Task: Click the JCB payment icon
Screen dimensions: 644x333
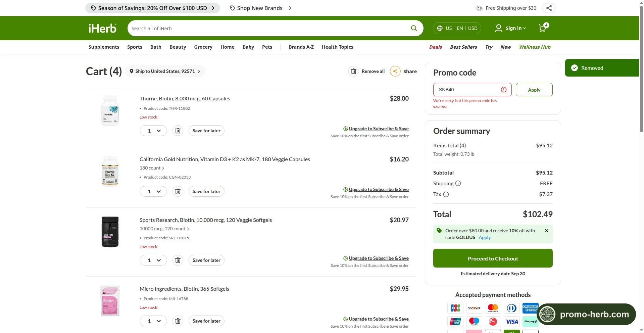Action: [x=455, y=308]
